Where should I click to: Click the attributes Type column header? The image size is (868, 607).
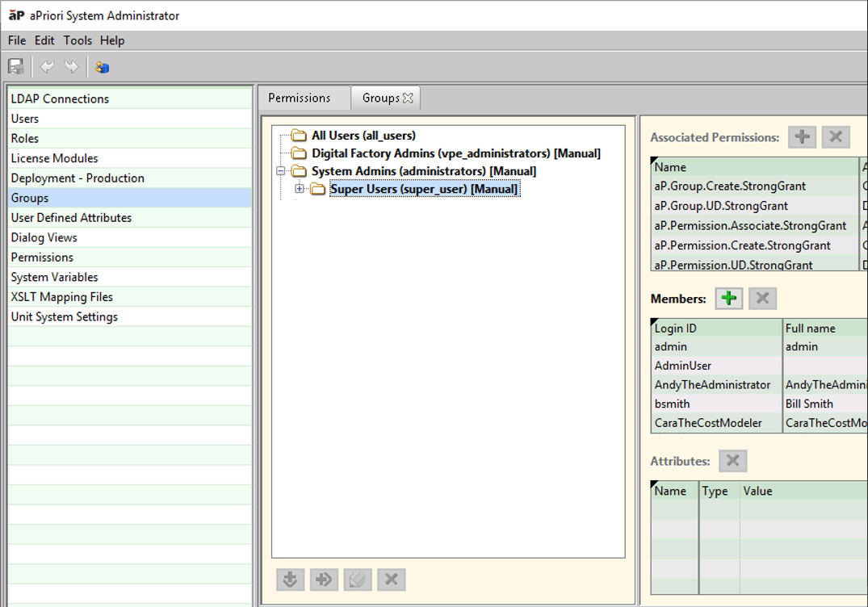(719, 491)
